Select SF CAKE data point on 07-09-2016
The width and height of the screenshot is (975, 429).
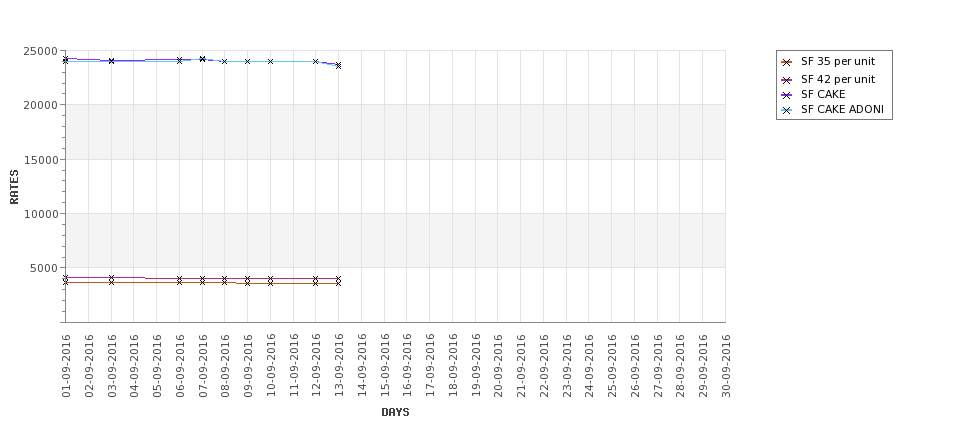[x=202, y=59]
